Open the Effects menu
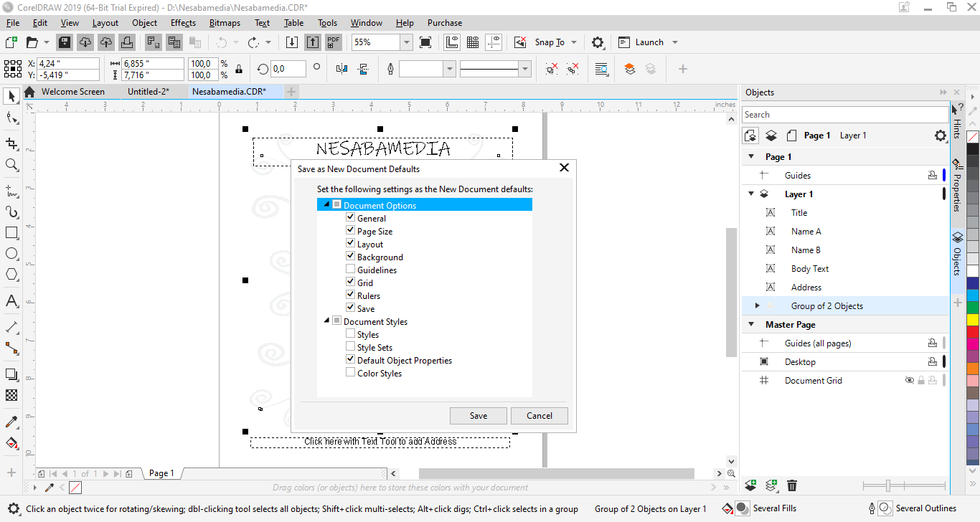 183,23
